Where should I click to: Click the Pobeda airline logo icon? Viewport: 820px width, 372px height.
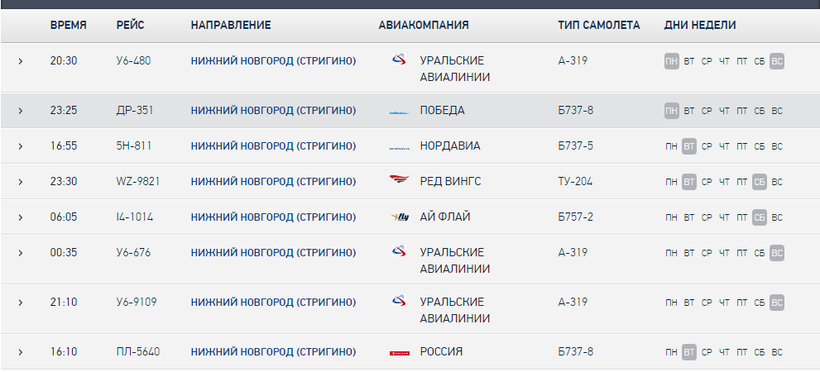(399, 112)
